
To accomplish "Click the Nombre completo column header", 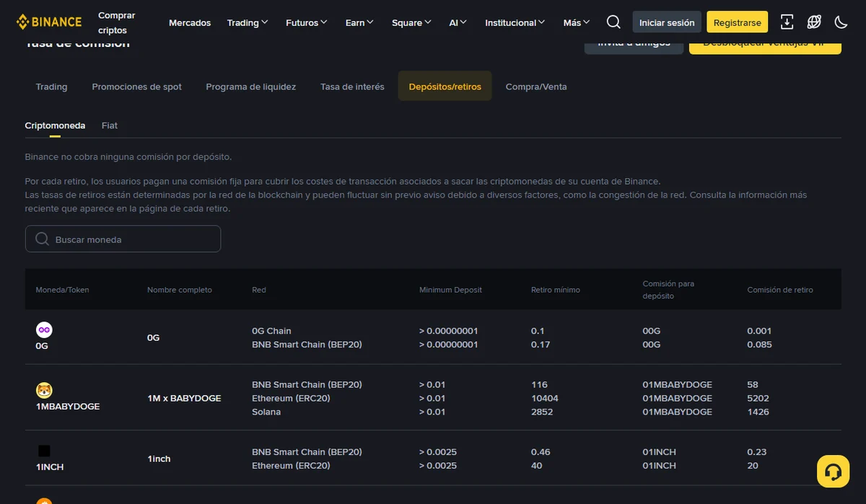I will (x=180, y=290).
